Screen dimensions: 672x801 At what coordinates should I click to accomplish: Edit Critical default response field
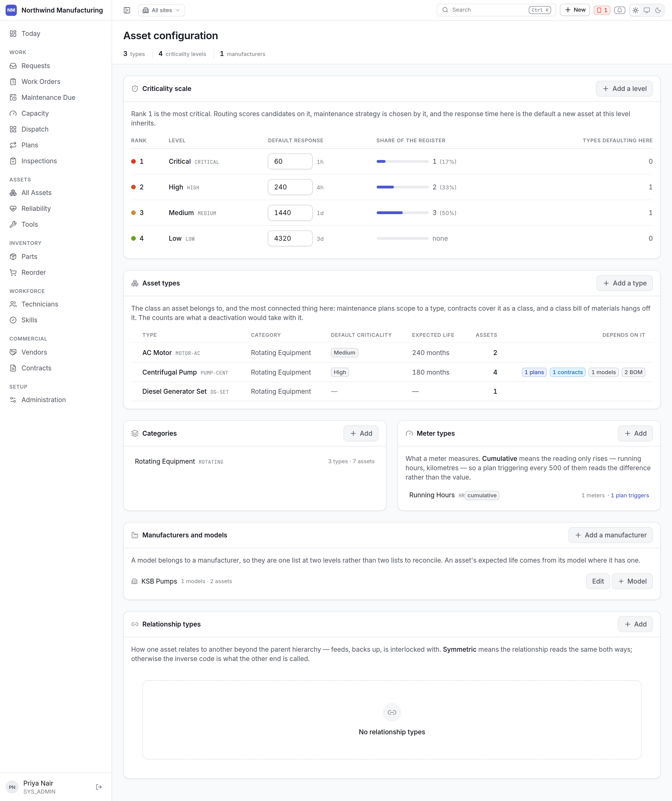point(290,161)
